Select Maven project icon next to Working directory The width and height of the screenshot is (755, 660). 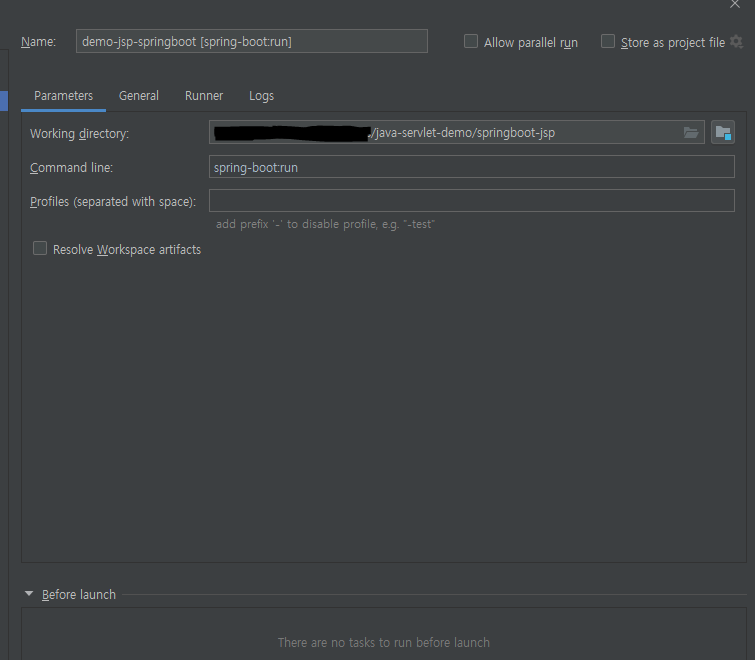tap(723, 132)
